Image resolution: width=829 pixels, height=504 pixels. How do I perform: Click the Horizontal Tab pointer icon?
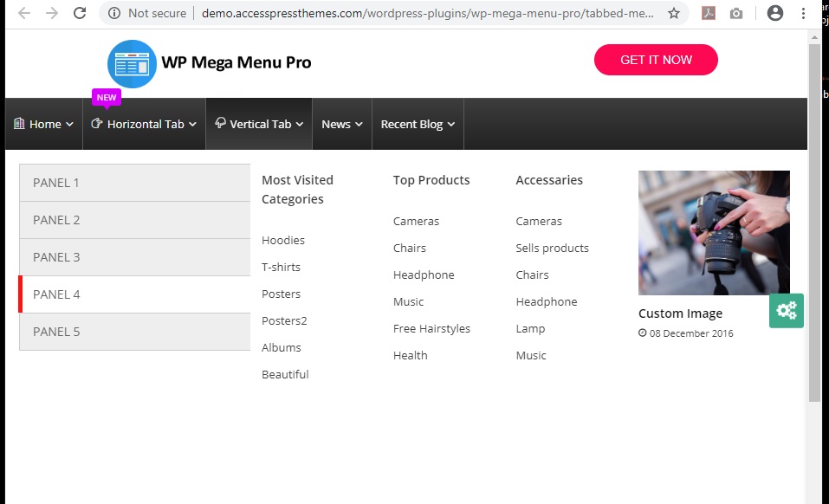(x=97, y=124)
